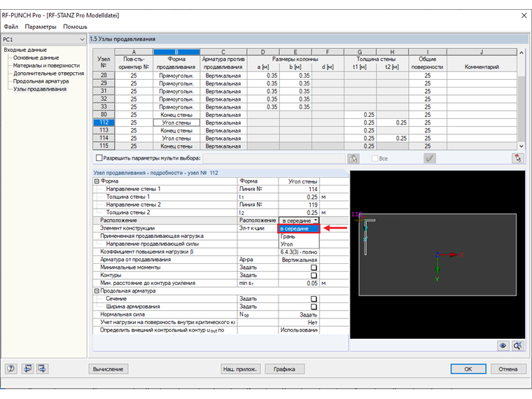
Task: Select Дополнительные отверстия in tree
Action: [48, 73]
